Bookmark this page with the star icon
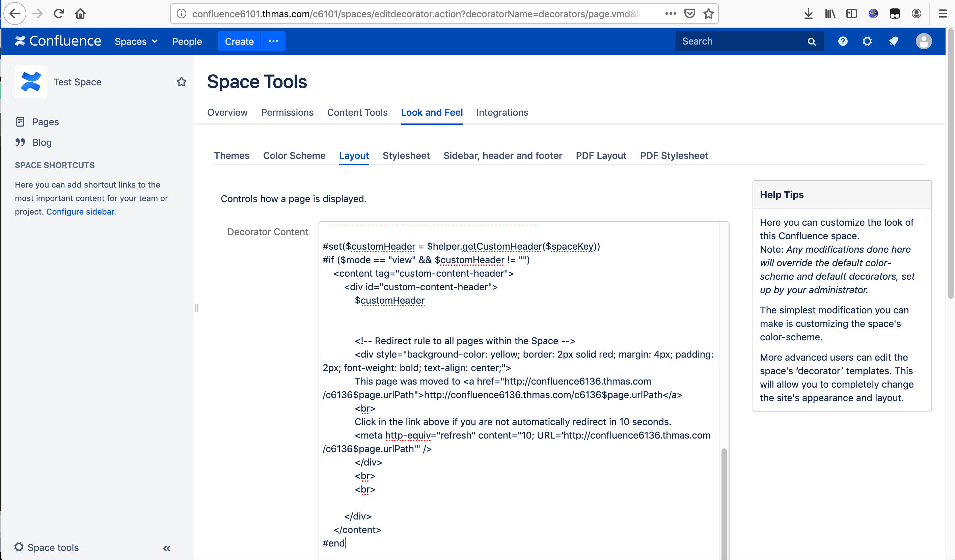Viewport: 955px width, 560px height. pyautogui.click(x=708, y=14)
